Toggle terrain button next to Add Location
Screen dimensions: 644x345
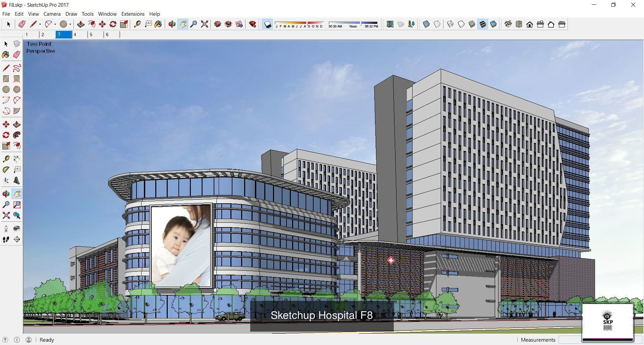(400, 24)
